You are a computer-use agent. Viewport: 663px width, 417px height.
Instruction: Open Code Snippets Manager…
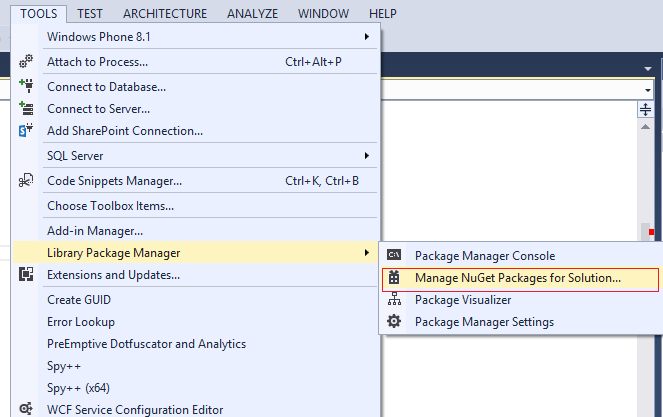(x=195, y=181)
